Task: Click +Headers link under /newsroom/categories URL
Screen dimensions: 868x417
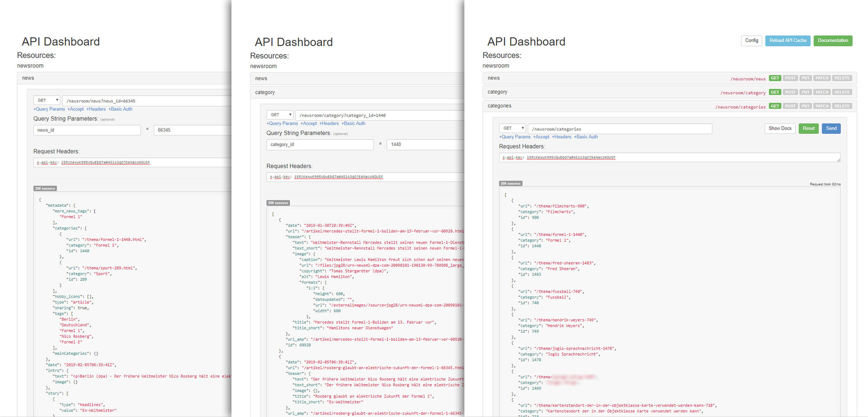Action: (561, 137)
